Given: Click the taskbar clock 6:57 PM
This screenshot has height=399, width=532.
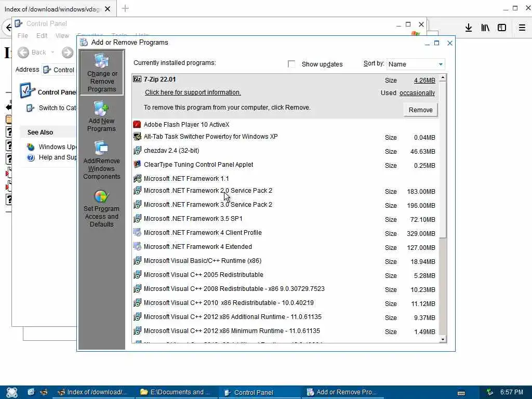Looking at the screenshot, I should 512,392.
